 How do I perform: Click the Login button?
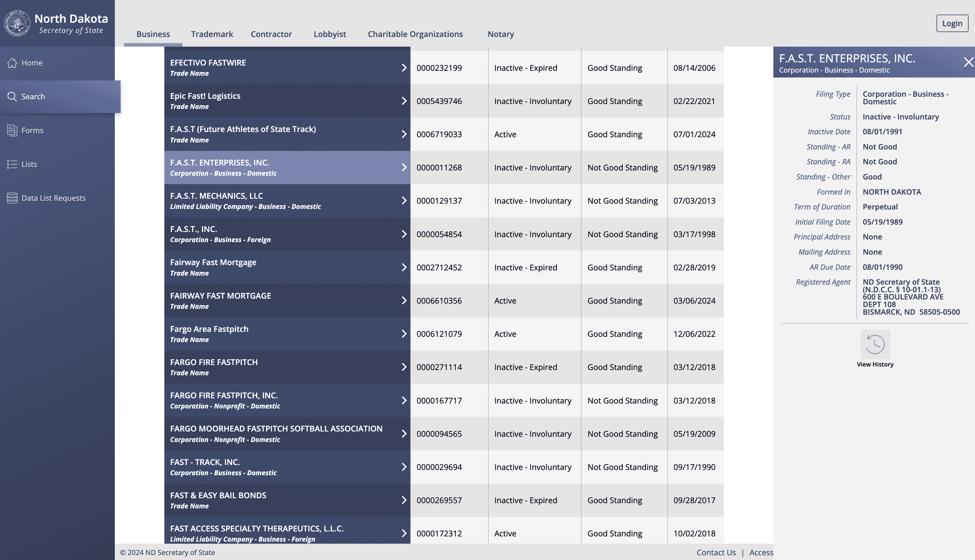(952, 24)
